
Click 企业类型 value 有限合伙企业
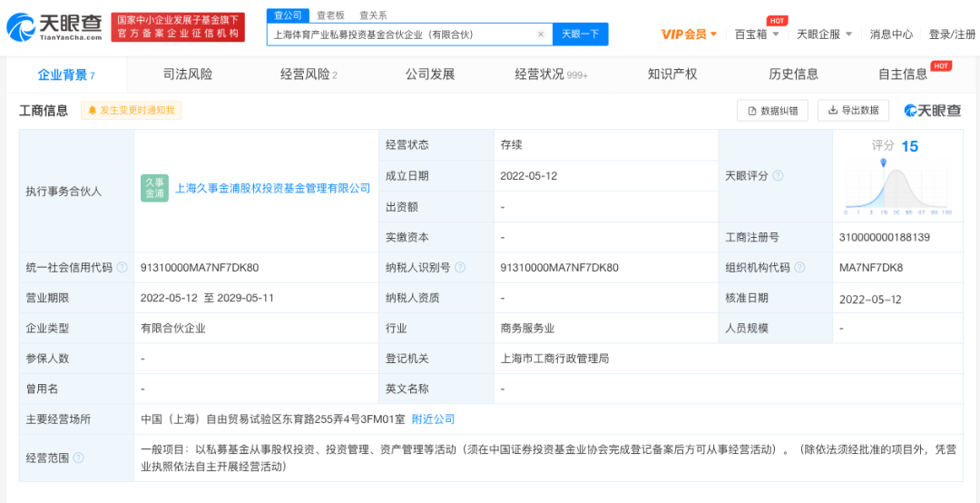pyautogui.click(x=173, y=328)
